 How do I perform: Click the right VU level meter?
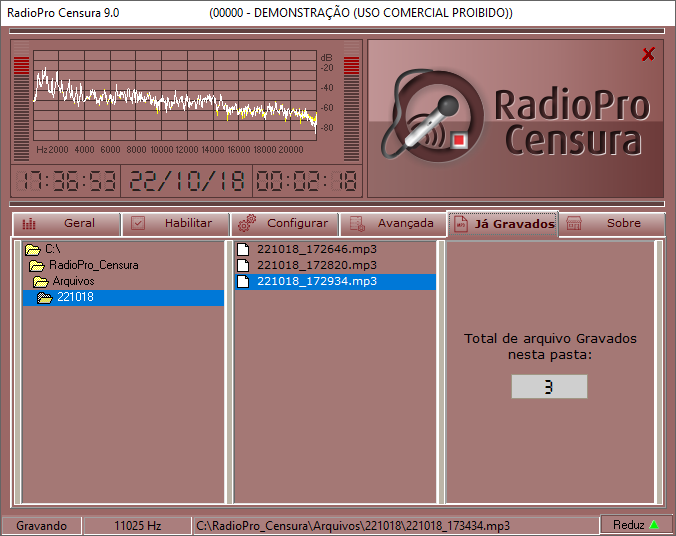tap(351, 101)
